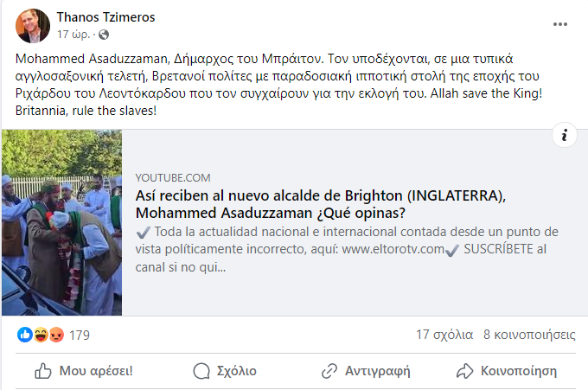Screen dimensions: 588x390
Task: Click the Σχόλιο comment button
Action: [x=225, y=371]
